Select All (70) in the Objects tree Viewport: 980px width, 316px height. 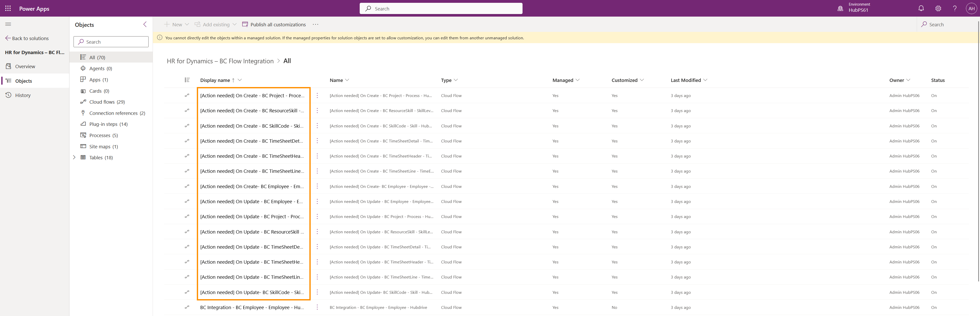click(x=112, y=57)
